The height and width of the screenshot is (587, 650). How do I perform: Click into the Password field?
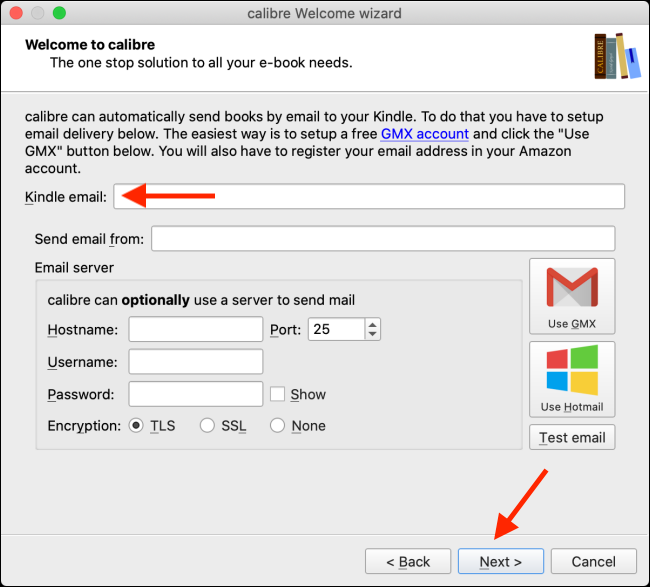[196, 394]
